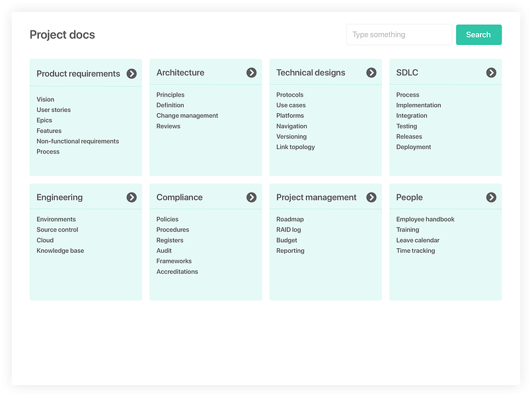Open Engineering section arrow icon
Viewport: 532px width, 397px height.
(x=132, y=197)
